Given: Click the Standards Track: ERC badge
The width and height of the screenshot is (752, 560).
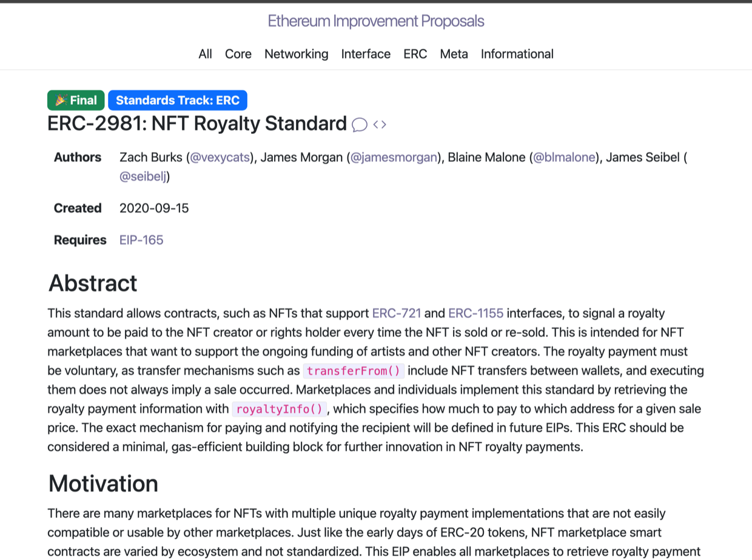Looking at the screenshot, I should tap(178, 100).
